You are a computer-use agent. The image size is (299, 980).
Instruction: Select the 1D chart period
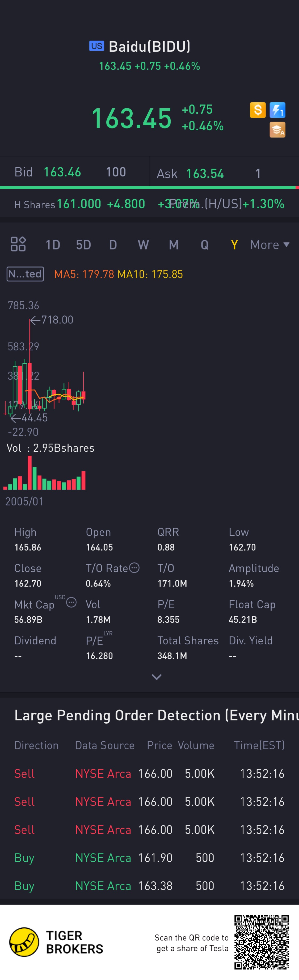(x=53, y=245)
